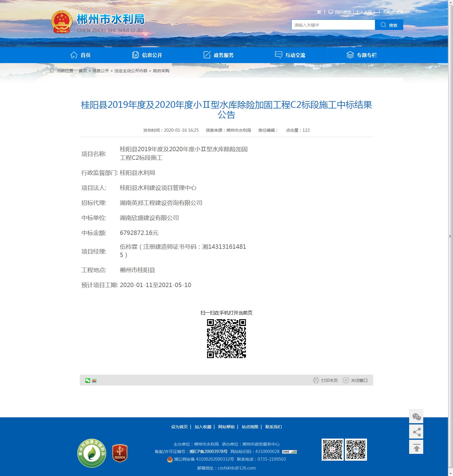Open 互动交流 navigation menu item
Screen dimensions: 453x476
pyautogui.click(x=290, y=55)
